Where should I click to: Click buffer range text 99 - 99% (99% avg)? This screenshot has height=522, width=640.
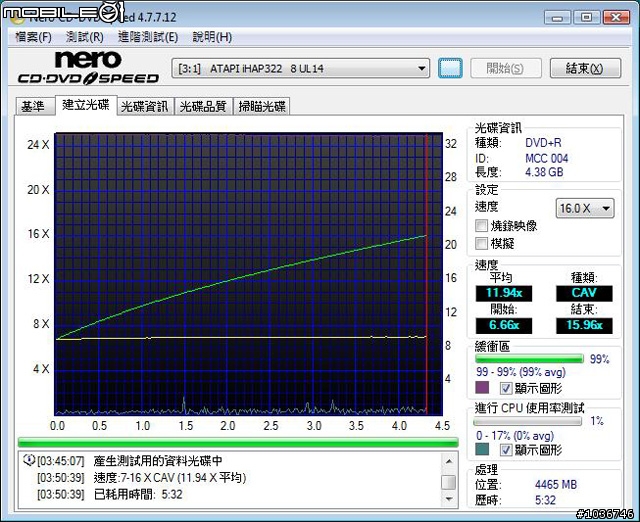click(x=521, y=372)
